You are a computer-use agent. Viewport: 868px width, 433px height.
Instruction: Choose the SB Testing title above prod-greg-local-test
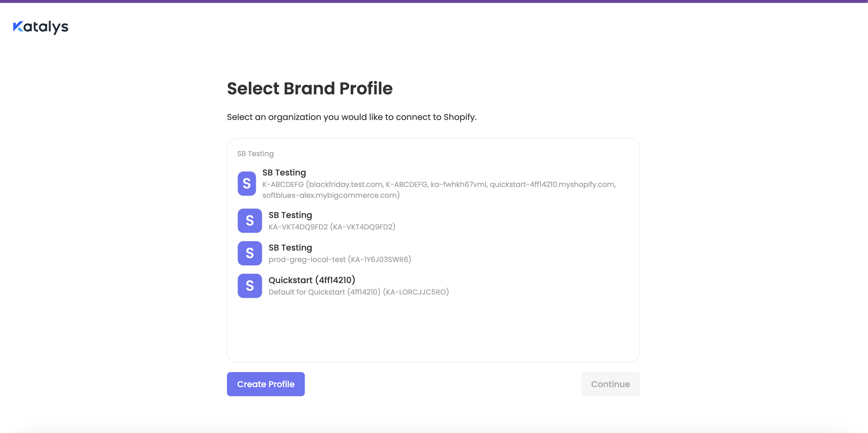pyautogui.click(x=290, y=248)
